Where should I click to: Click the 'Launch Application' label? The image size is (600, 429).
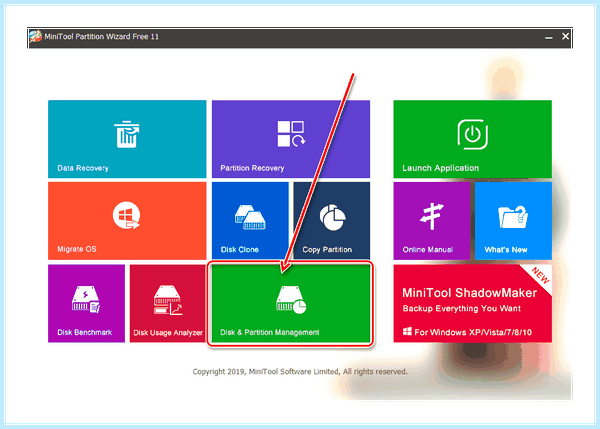[x=440, y=168]
